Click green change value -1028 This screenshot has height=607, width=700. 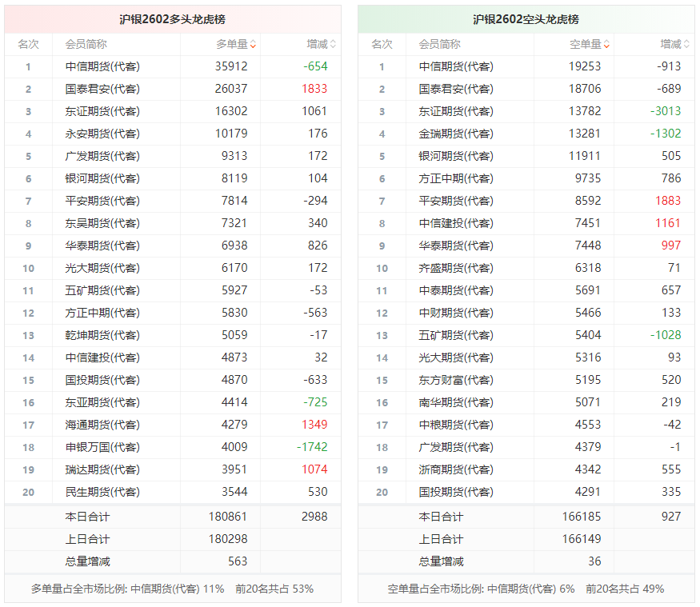coord(666,335)
